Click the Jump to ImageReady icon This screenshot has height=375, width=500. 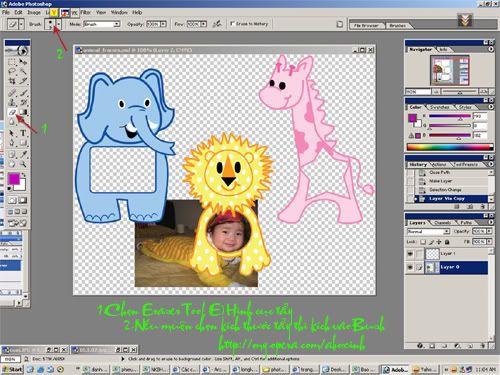(x=17, y=223)
